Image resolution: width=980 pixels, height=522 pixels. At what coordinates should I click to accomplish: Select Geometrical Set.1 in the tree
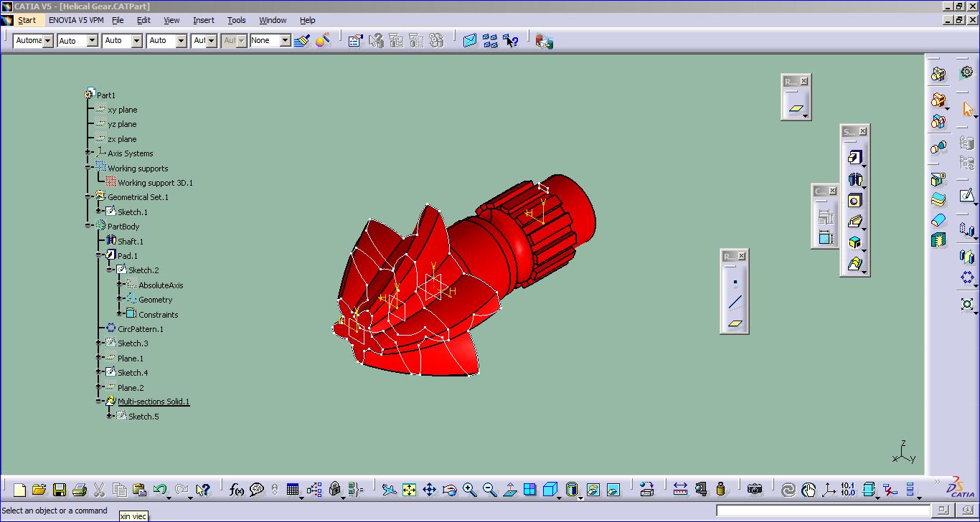click(x=138, y=197)
